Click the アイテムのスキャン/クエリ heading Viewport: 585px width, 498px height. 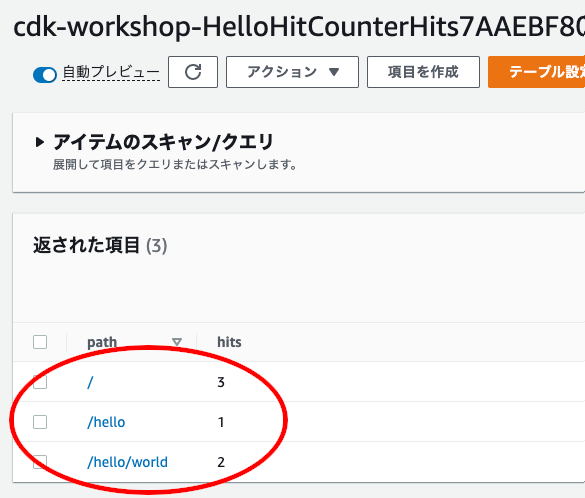163,142
